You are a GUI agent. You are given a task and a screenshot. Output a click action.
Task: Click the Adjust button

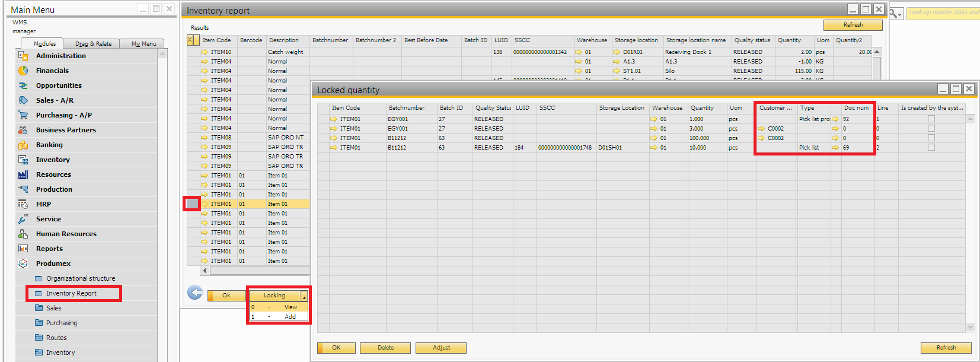[440, 348]
